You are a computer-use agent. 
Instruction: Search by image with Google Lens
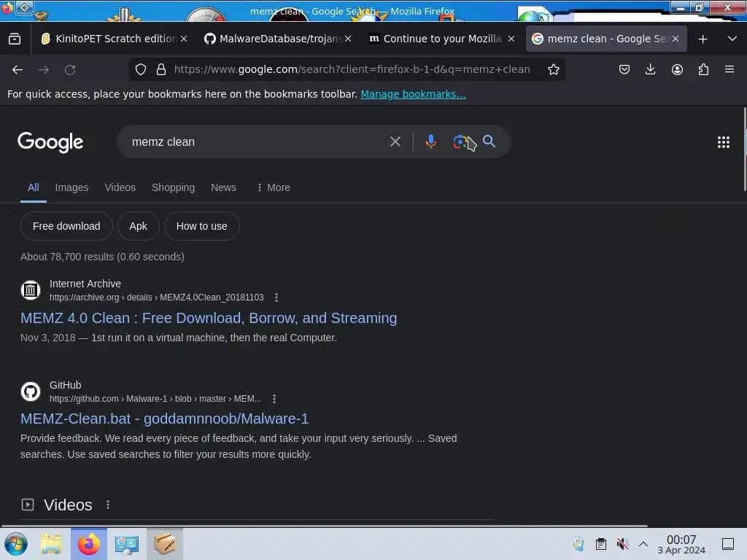[460, 141]
